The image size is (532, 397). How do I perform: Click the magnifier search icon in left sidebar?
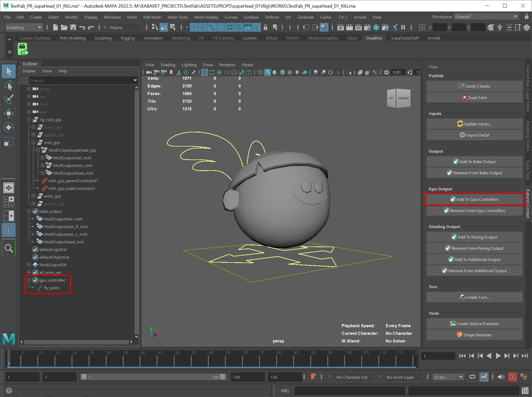tap(9, 248)
